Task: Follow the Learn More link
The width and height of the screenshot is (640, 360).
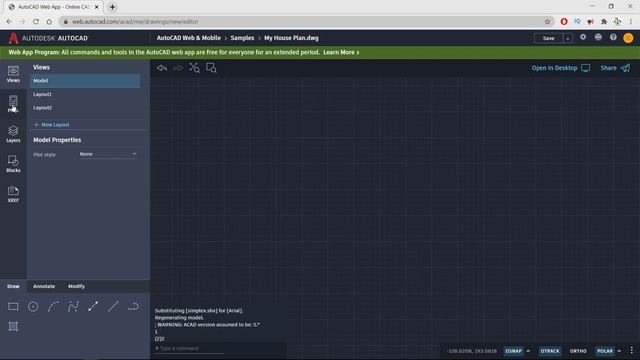Action: coord(341,52)
